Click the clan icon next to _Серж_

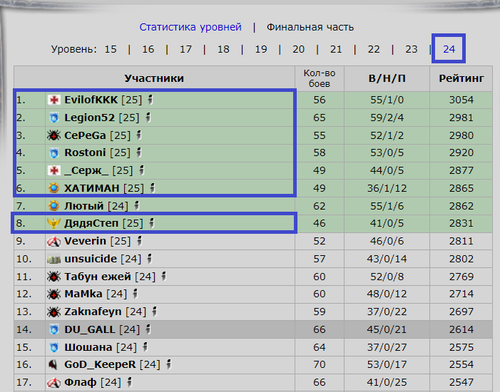pos(54,171)
